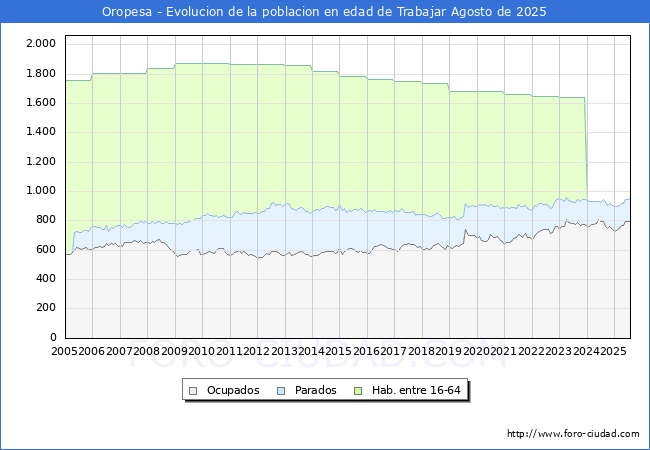Viewport: 650px width, 450px height.
Task: Click the Ocupados legend color swatch
Action: (193, 390)
